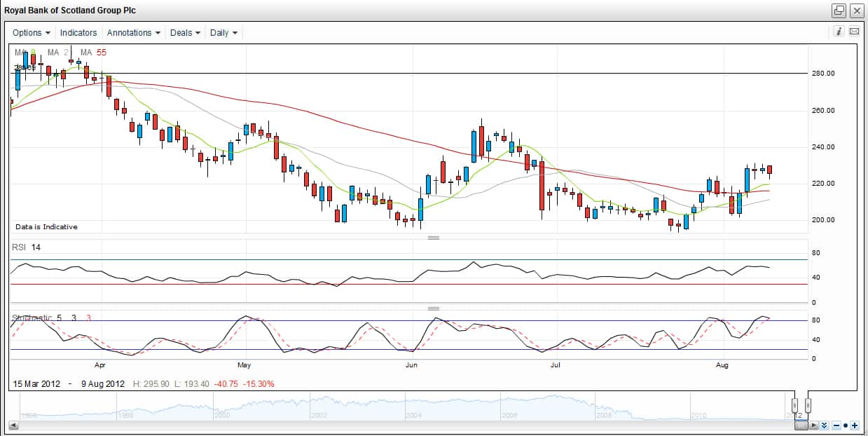
Task: Open the Options dropdown menu
Action: point(32,33)
